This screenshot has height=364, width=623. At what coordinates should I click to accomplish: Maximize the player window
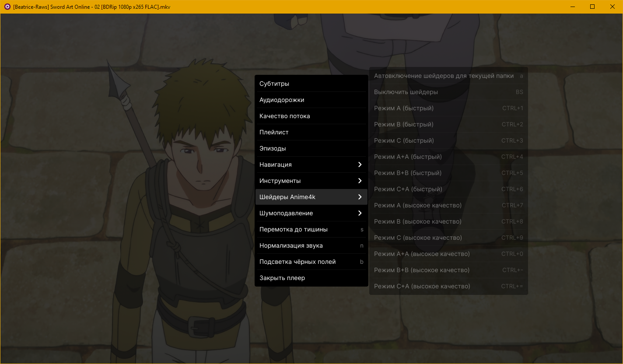click(x=592, y=7)
